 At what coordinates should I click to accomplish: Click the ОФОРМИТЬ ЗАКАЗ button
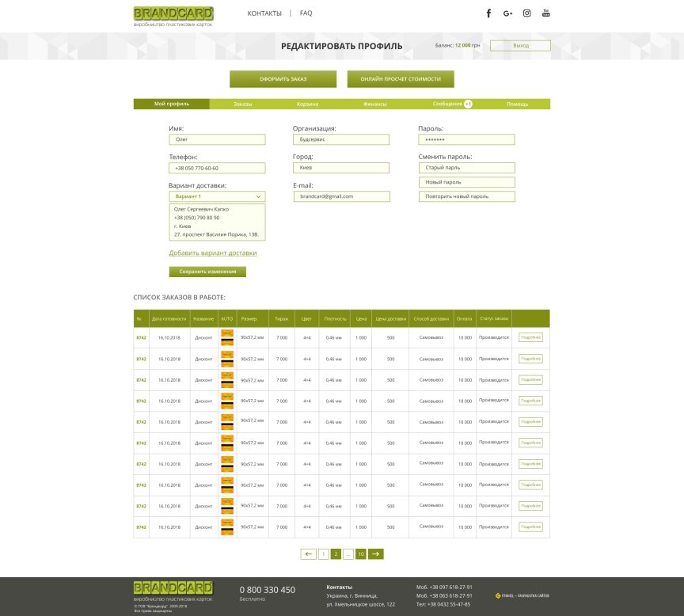click(283, 79)
